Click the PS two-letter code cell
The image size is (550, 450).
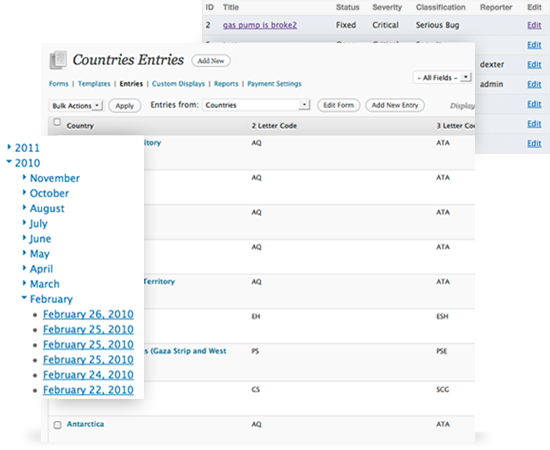pos(255,351)
